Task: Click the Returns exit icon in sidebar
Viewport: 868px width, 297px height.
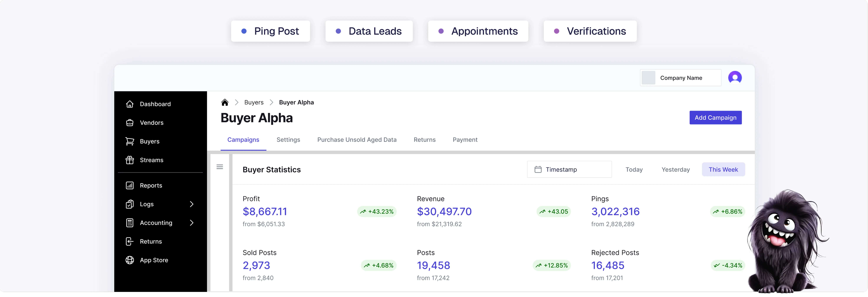Action: pyautogui.click(x=130, y=241)
